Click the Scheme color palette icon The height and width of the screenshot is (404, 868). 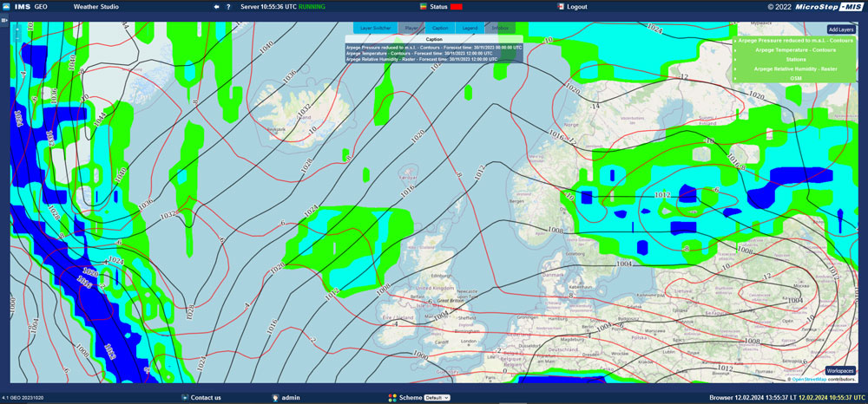click(x=392, y=397)
